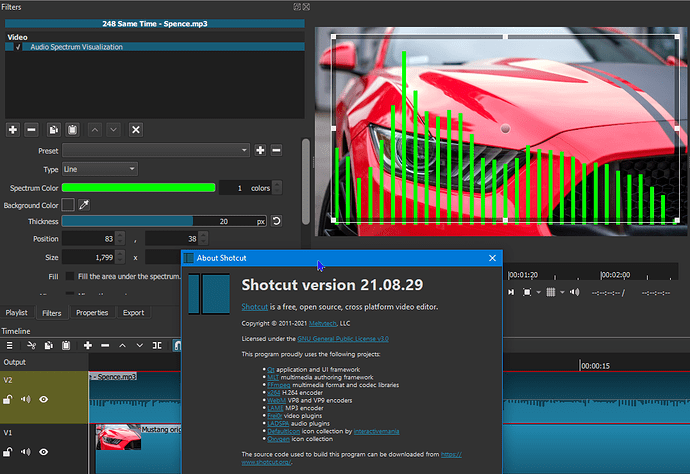This screenshot has height=474, width=690.
Task: Open the Type dropdown set to Line
Action: point(99,169)
